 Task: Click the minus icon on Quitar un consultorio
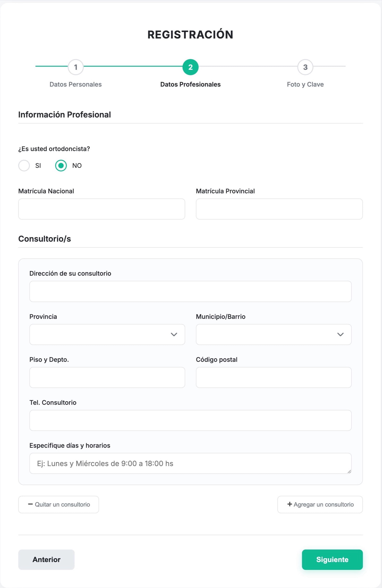[31, 505]
